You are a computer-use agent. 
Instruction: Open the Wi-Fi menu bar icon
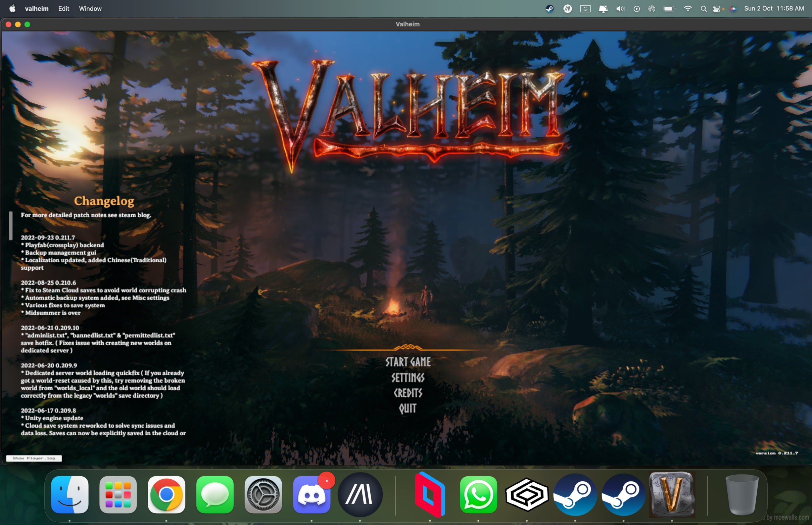click(x=688, y=8)
